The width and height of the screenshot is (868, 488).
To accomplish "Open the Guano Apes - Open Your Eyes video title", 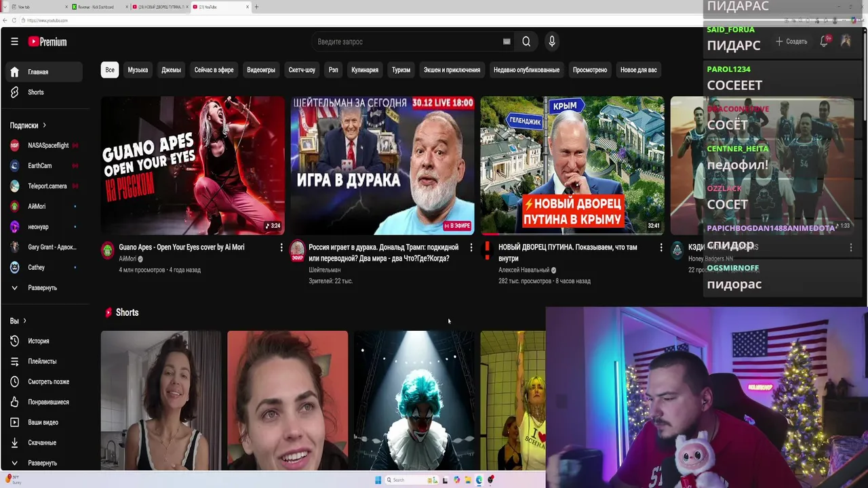I will (182, 247).
